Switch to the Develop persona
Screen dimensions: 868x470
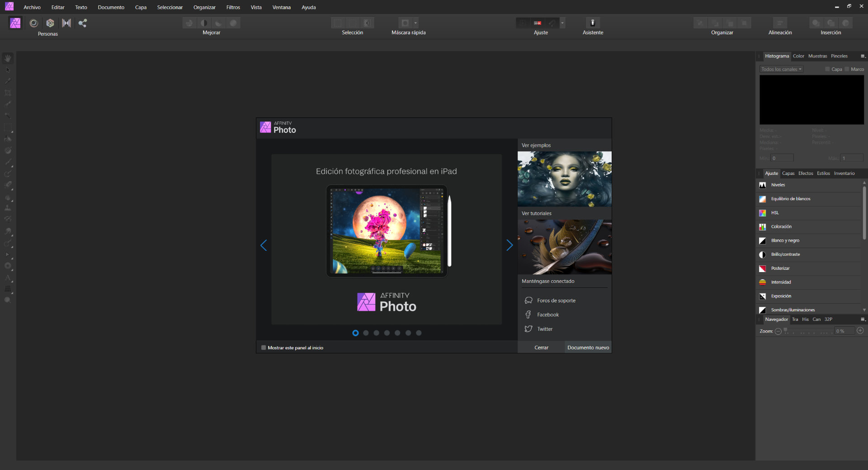click(50, 23)
